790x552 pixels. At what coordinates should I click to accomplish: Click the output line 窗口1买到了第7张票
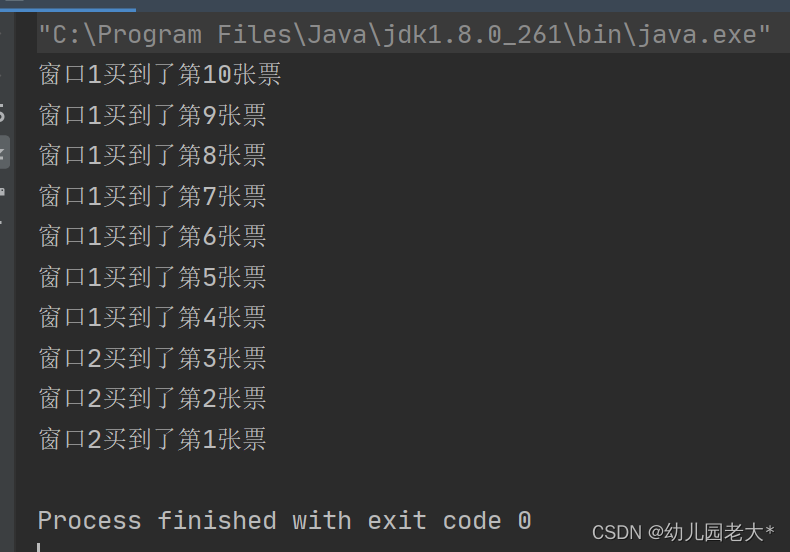152,196
